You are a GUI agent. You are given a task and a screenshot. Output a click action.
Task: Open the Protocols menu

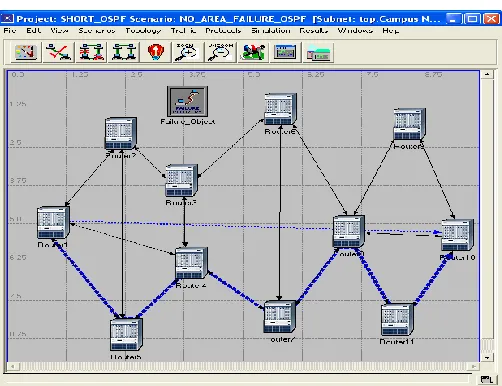[x=223, y=31]
